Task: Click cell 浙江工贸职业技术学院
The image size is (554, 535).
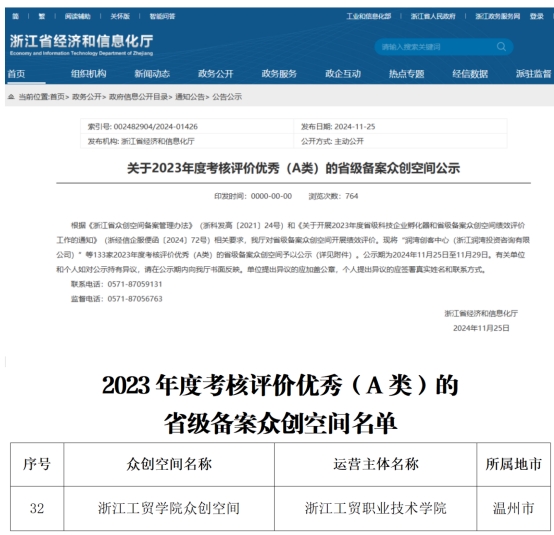Action: tap(376, 508)
